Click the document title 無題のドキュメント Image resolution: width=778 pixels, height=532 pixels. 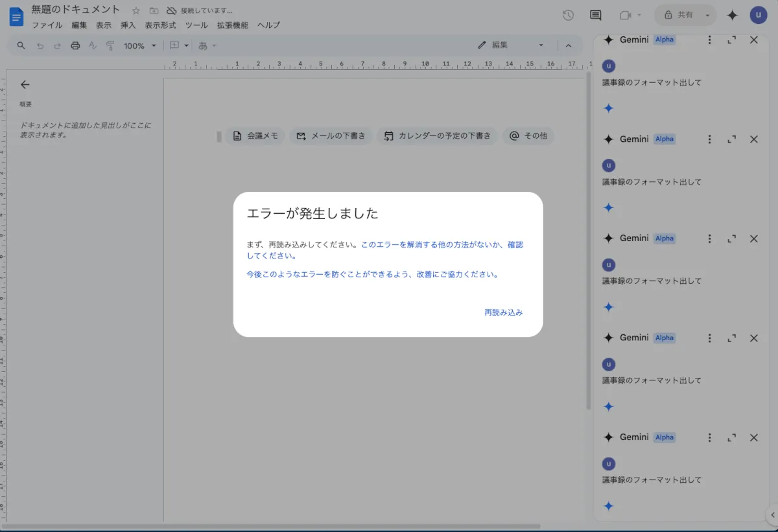[76, 10]
